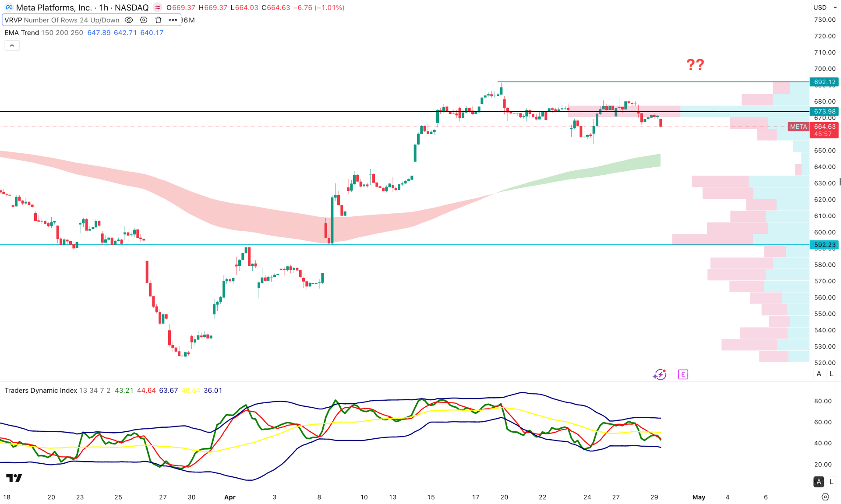Click the 647.89 EMA 150 value
Screen dimensions: 841x504
[x=99, y=33]
